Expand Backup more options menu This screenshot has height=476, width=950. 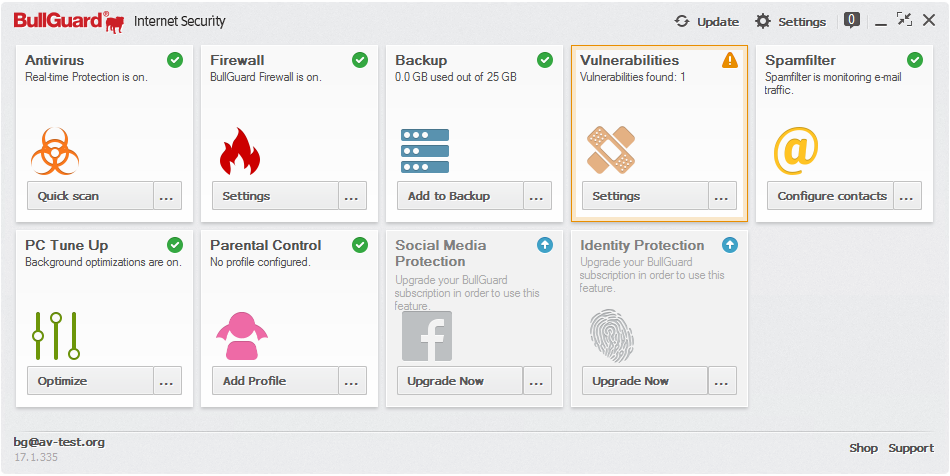coord(537,196)
